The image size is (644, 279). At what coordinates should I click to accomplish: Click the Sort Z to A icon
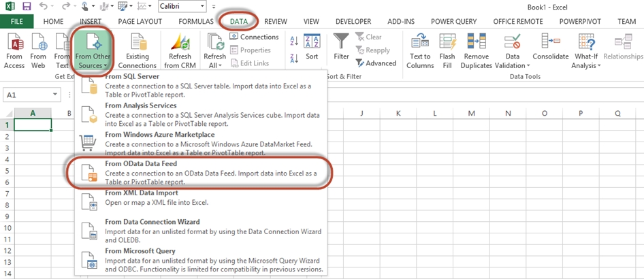[294, 59]
